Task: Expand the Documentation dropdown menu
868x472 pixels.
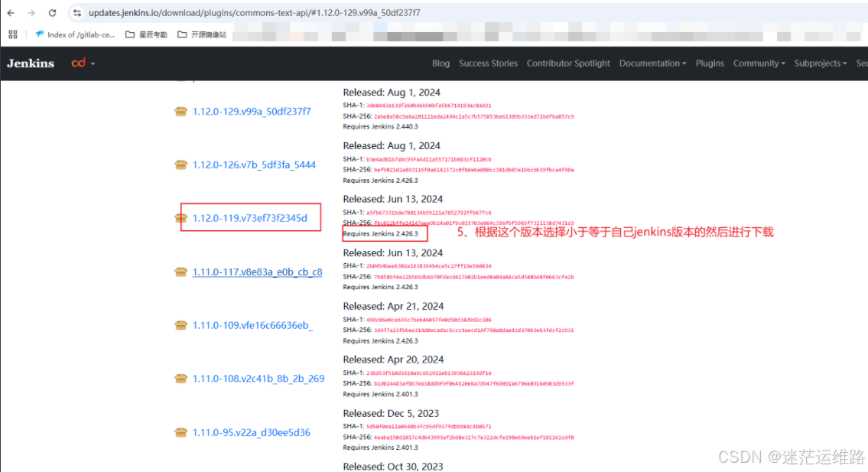Action: (652, 63)
